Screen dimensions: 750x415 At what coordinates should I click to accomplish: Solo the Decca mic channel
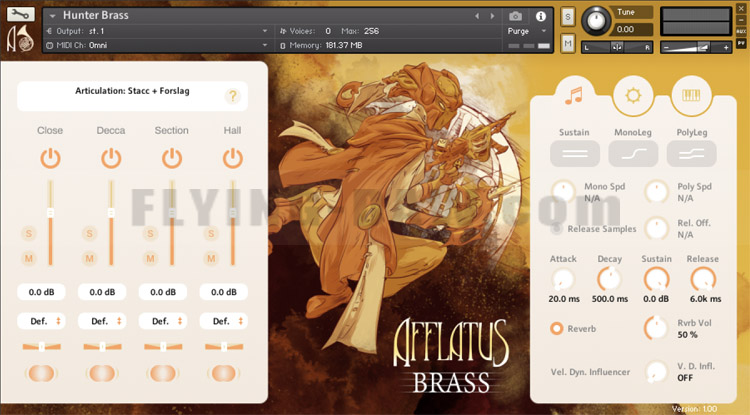[89, 233]
